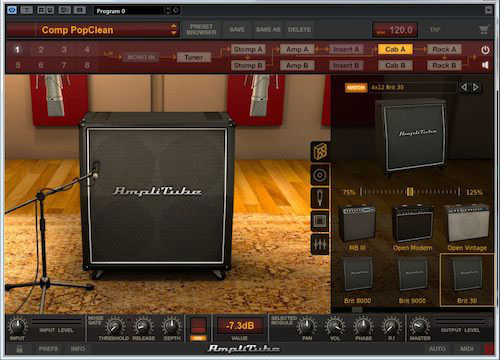Open the preset name dropdown arrows
500x360 pixels.
[174, 30]
